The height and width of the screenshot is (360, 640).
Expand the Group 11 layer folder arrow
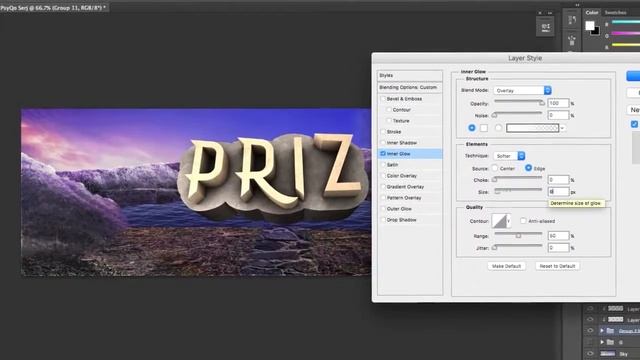pyautogui.click(x=602, y=331)
